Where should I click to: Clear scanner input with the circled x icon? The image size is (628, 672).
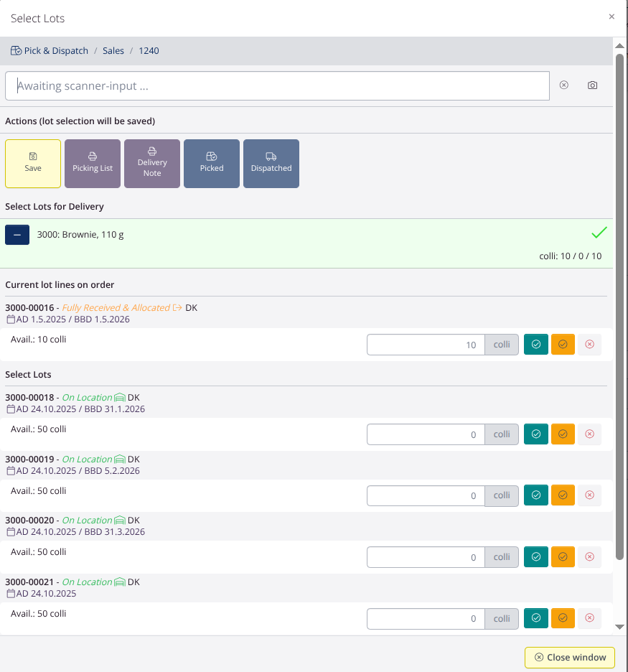click(563, 85)
